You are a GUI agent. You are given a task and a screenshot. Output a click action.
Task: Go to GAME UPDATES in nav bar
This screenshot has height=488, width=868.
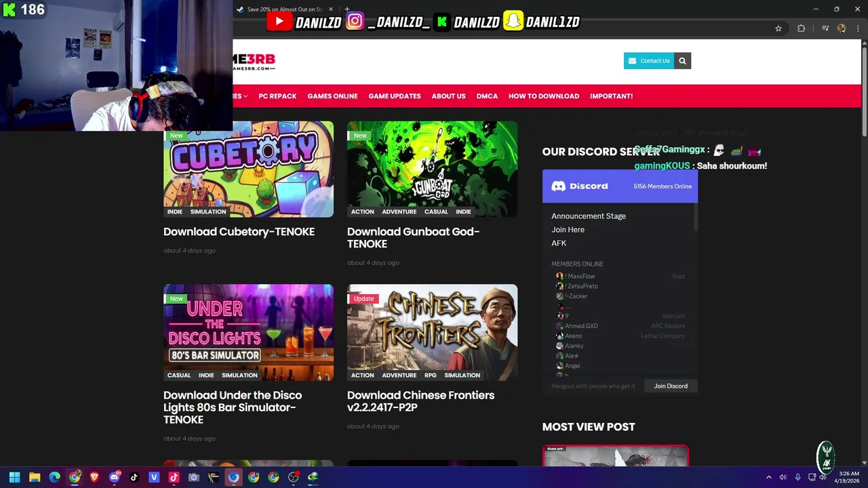[x=395, y=96]
